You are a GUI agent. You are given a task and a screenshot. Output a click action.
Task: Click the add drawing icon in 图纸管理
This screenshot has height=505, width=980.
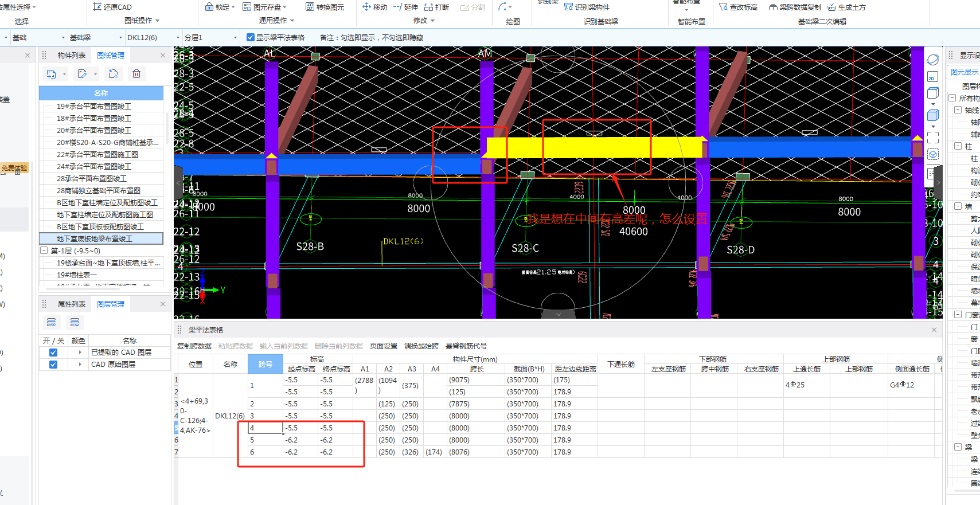[x=52, y=74]
